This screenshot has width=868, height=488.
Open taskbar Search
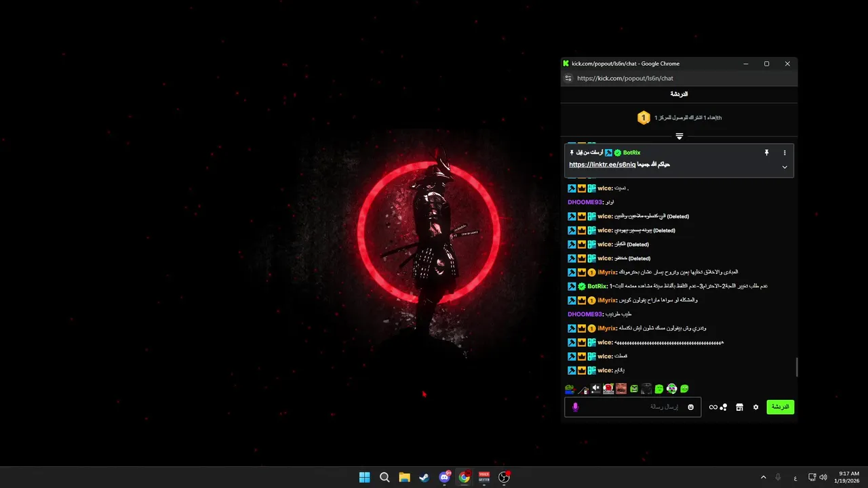(384, 477)
